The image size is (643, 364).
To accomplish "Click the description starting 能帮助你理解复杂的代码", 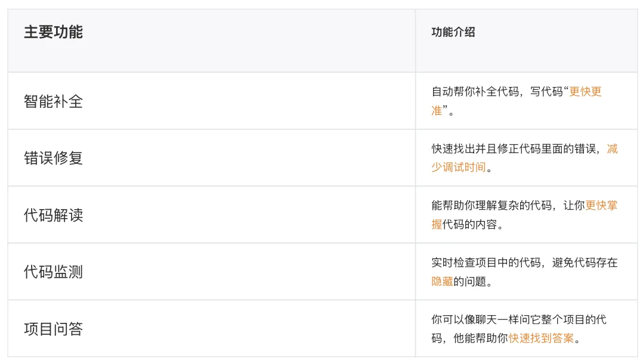I will pos(524,215).
